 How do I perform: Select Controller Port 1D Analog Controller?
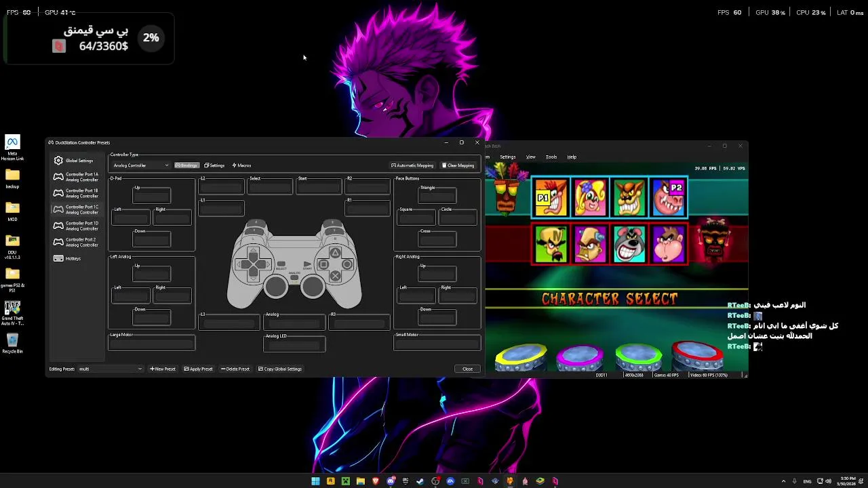click(76, 226)
